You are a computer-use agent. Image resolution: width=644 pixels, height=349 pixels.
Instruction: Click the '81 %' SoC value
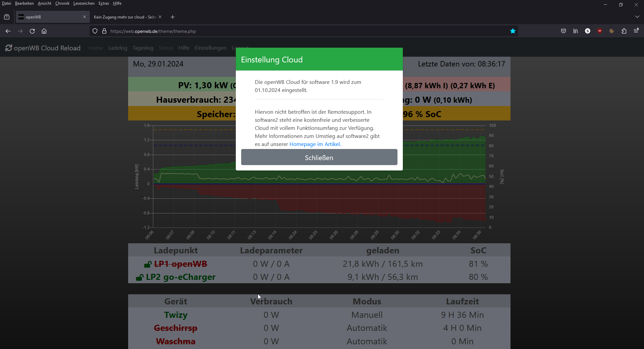tap(478, 264)
